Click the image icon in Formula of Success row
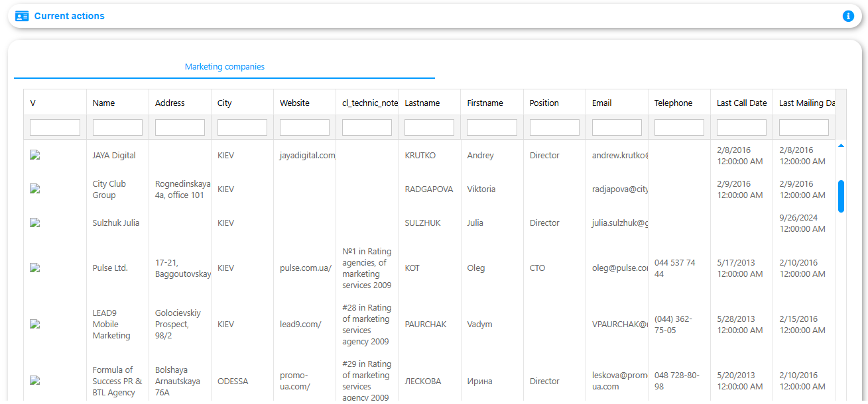868x404 pixels. [x=35, y=380]
